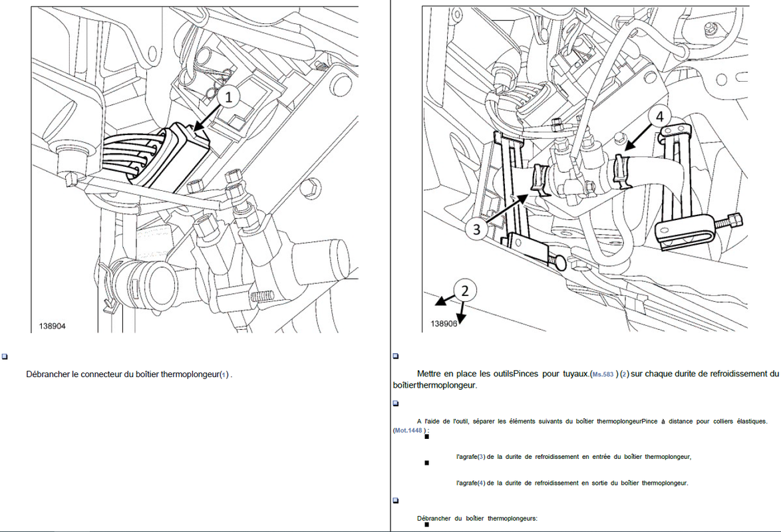Click the text 'sur chaque durite de refroidissement du'
The width and height of the screenshot is (781, 532).
[x=704, y=374]
